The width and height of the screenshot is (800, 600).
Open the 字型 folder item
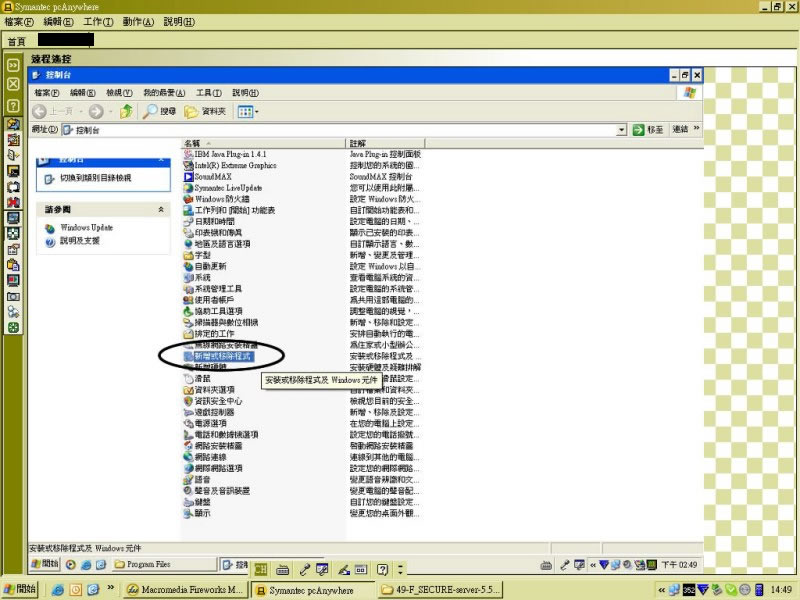tap(197, 255)
